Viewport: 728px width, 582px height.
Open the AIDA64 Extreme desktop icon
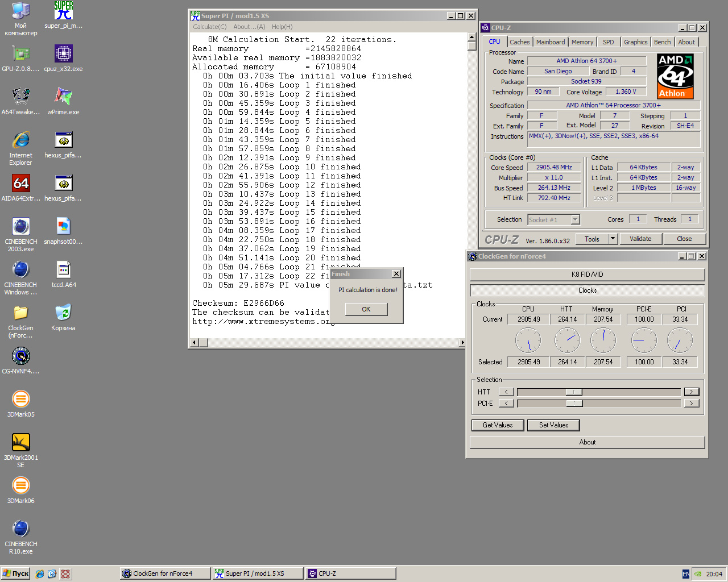coord(21,184)
